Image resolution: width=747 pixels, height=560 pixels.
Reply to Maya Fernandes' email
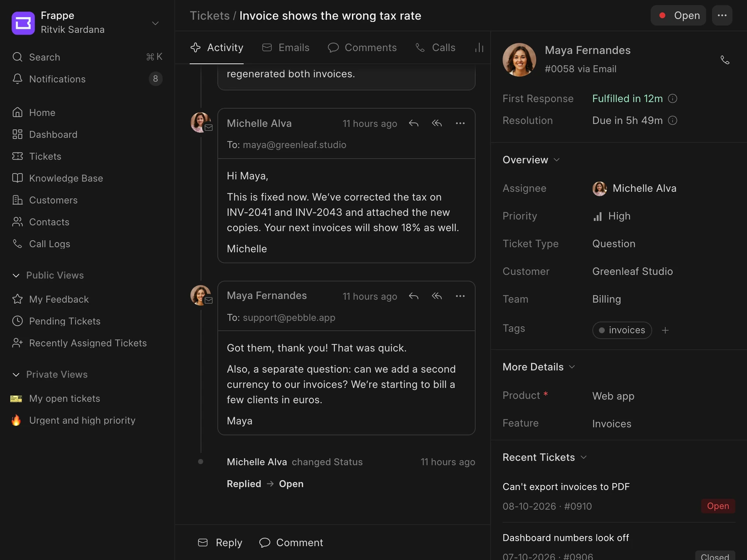414,296
